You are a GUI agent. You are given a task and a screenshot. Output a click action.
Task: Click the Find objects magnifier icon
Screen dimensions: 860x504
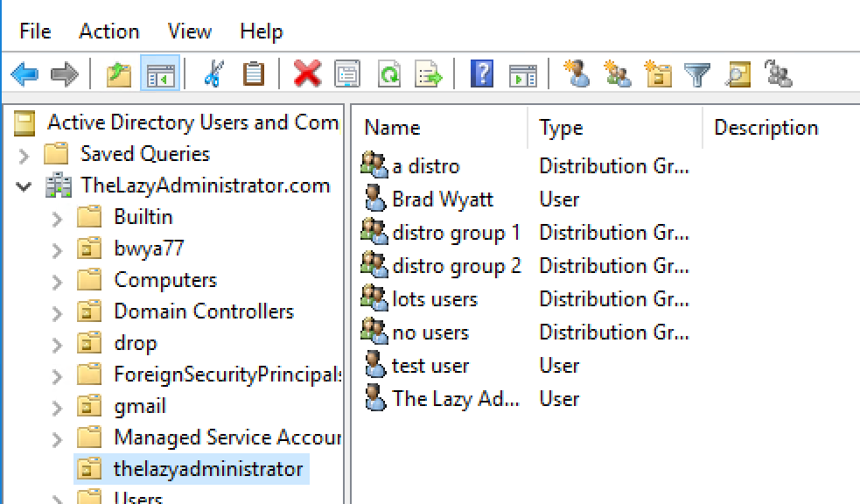coord(738,73)
